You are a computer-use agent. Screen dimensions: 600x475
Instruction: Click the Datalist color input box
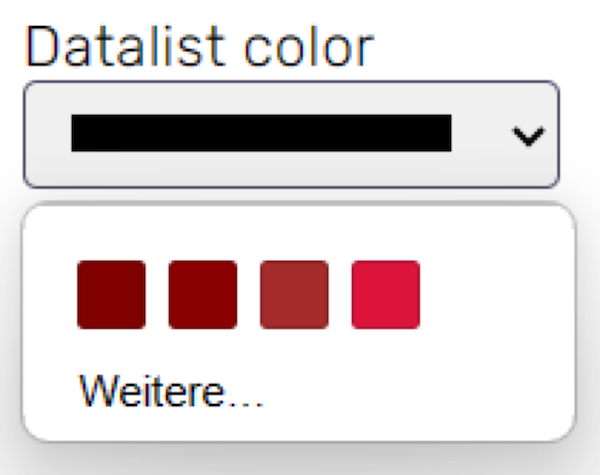(292, 134)
